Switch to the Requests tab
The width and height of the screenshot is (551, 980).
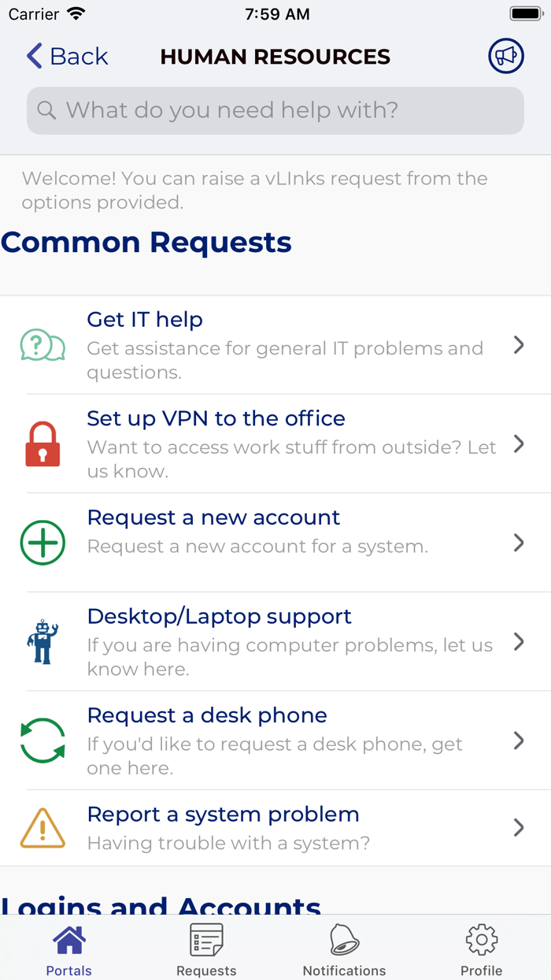(206, 947)
